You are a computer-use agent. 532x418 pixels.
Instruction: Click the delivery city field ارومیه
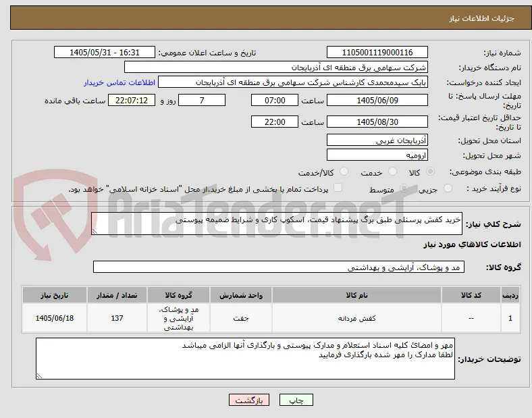[377, 155]
